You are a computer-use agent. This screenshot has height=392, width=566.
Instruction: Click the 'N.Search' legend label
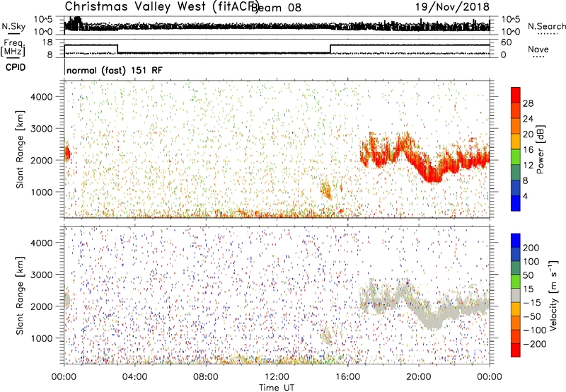click(x=546, y=26)
